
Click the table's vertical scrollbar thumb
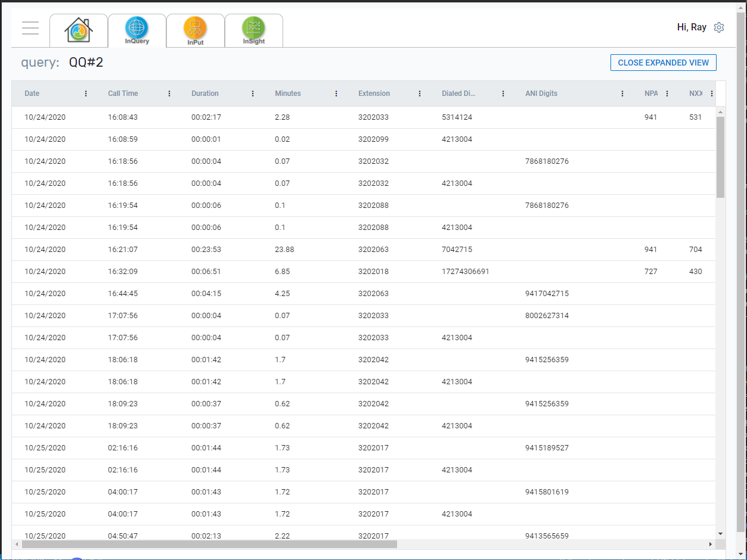tap(721, 157)
